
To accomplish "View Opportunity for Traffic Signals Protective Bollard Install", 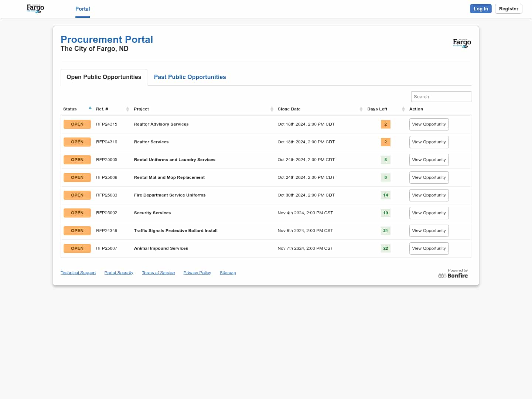I will (x=429, y=231).
